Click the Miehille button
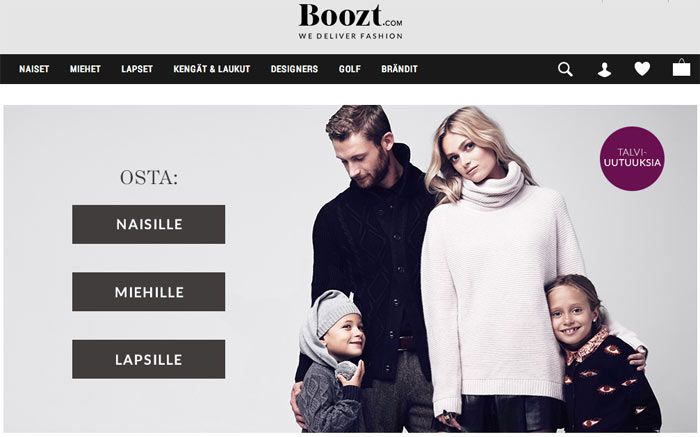 149,292
